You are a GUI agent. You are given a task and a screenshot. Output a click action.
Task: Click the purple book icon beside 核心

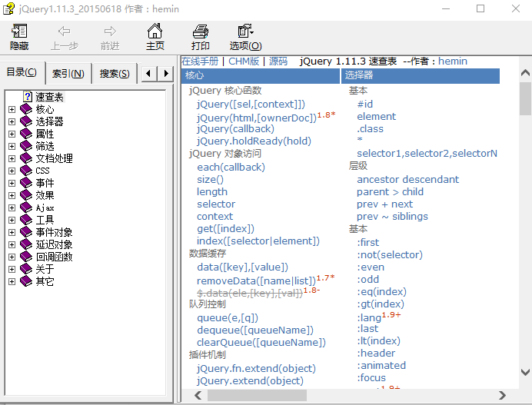[27, 109]
